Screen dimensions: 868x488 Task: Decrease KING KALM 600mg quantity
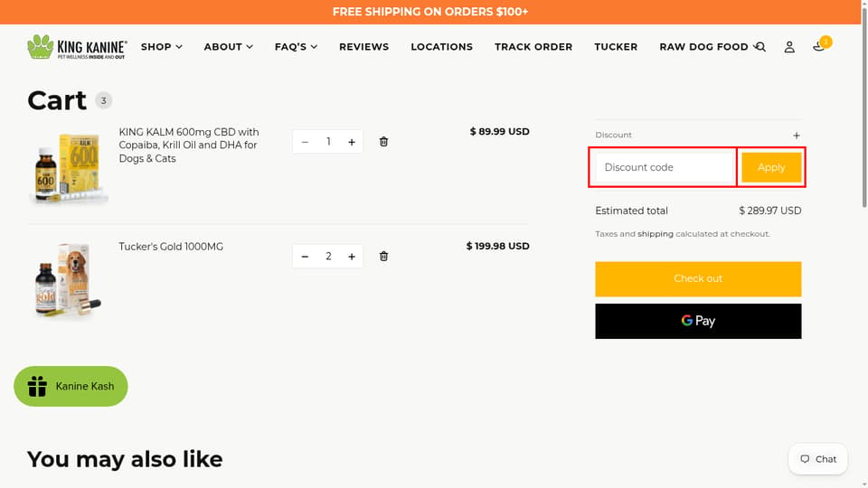pyautogui.click(x=305, y=142)
